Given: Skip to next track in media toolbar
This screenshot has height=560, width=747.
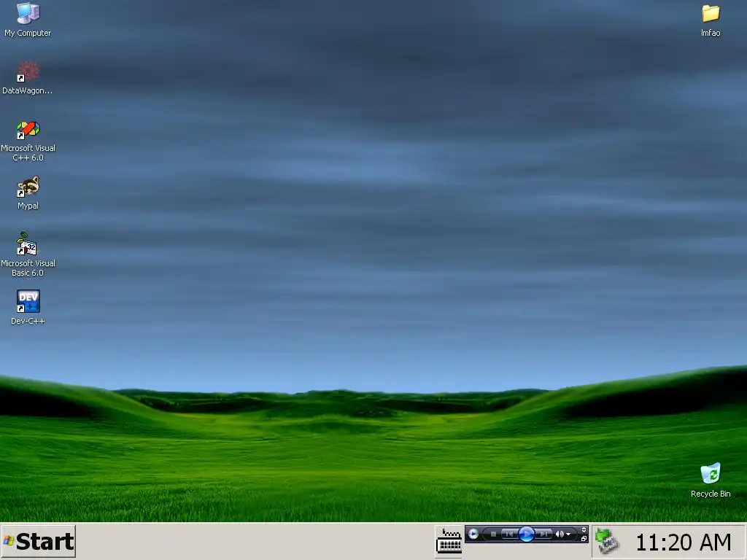Looking at the screenshot, I should click(543, 534).
